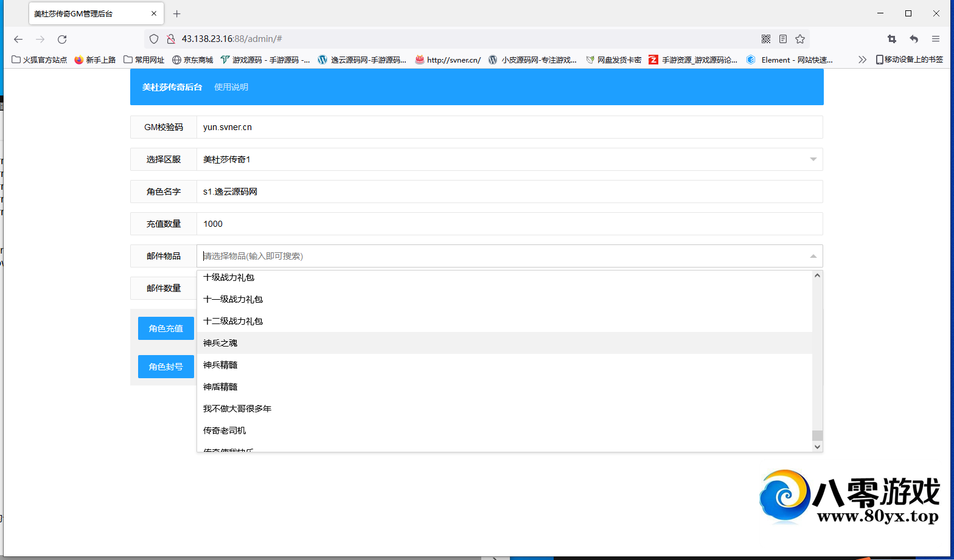
Task: Click the 充值数量 input field
Action: (x=509, y=224)
